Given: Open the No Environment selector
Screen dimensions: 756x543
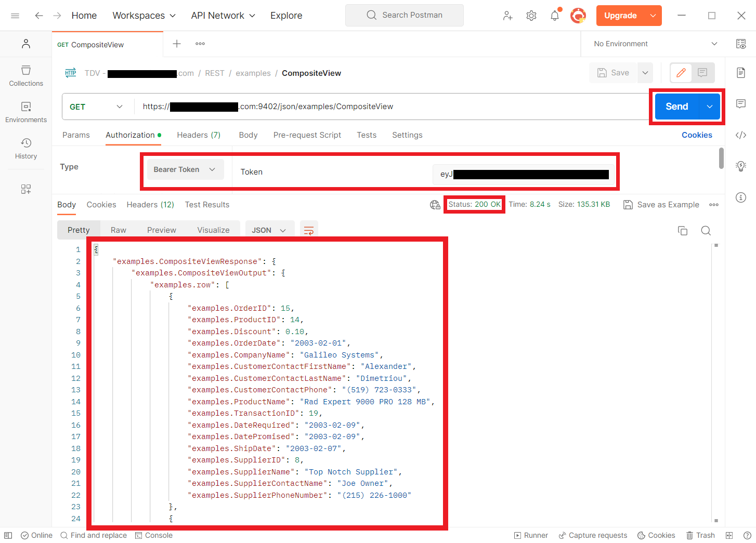Looking at the screenshot, I should click(655, 44).
